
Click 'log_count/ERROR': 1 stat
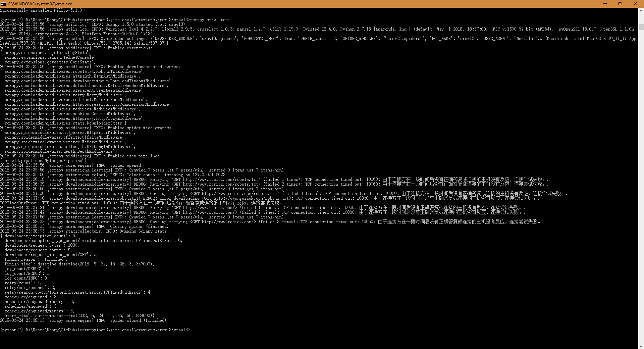point(27,273)
